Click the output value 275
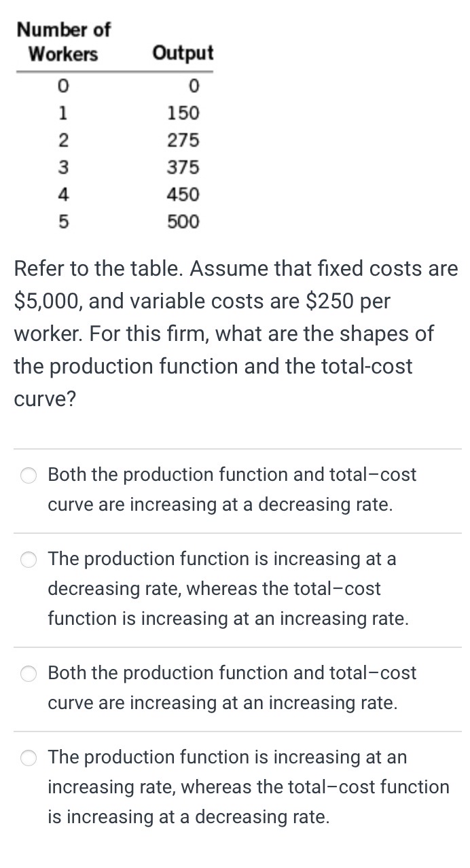 (x=184, y=141)
